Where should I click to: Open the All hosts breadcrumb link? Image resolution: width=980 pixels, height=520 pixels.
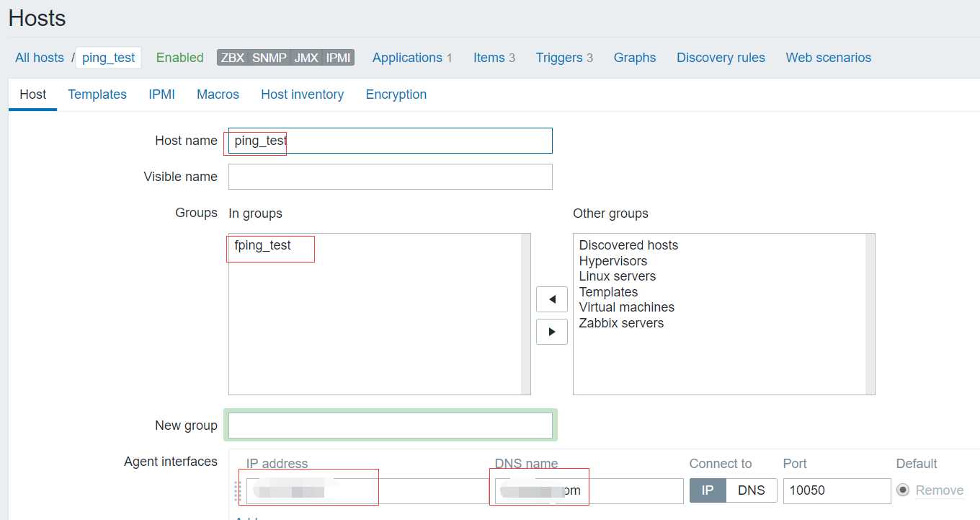(x=40, y=58)
